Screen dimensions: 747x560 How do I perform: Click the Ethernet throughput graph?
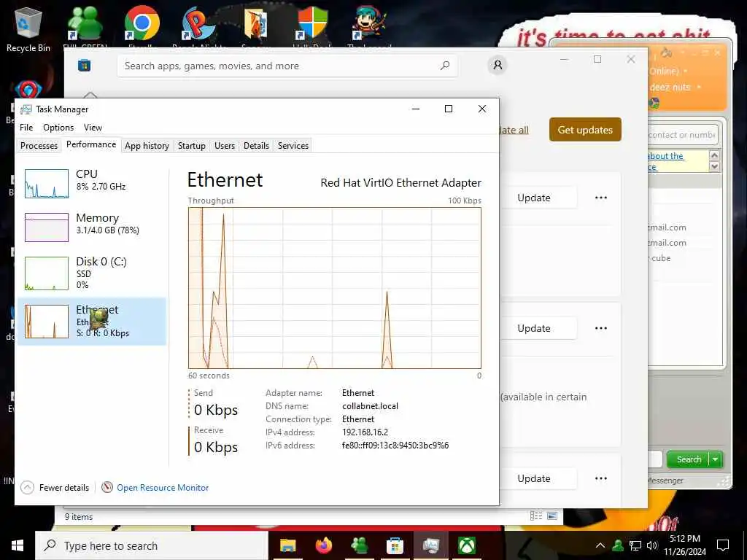point(334,287)
